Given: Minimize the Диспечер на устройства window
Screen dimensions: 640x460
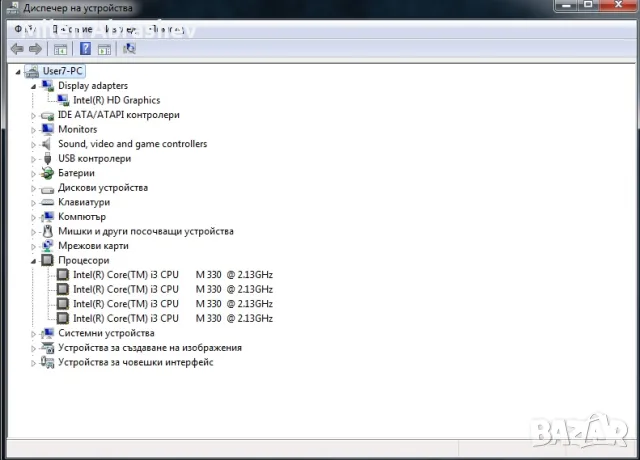Looking at the screenshot, I should pyautogui.click(x=567, y=5).
